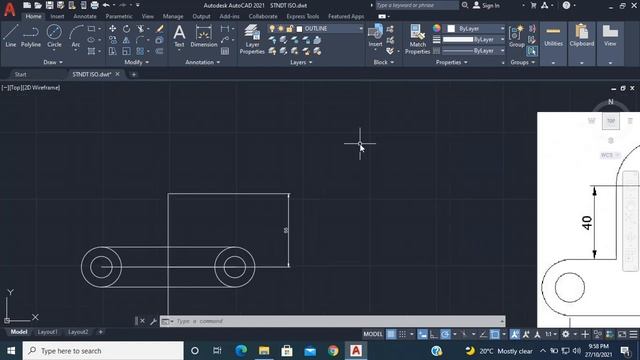Activate the Scale tool
The width and height of the screenshot is (640, 360).
point(127,51)
